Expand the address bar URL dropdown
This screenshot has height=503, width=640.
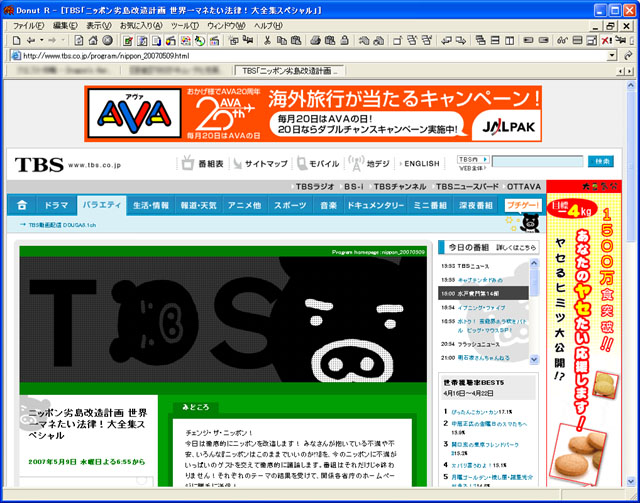pos(612,56)
